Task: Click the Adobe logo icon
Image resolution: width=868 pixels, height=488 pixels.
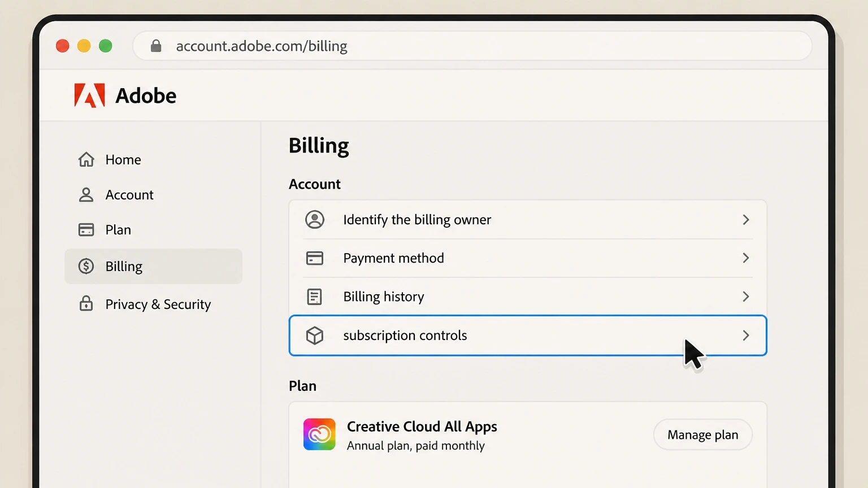Action: pos(89,95)
